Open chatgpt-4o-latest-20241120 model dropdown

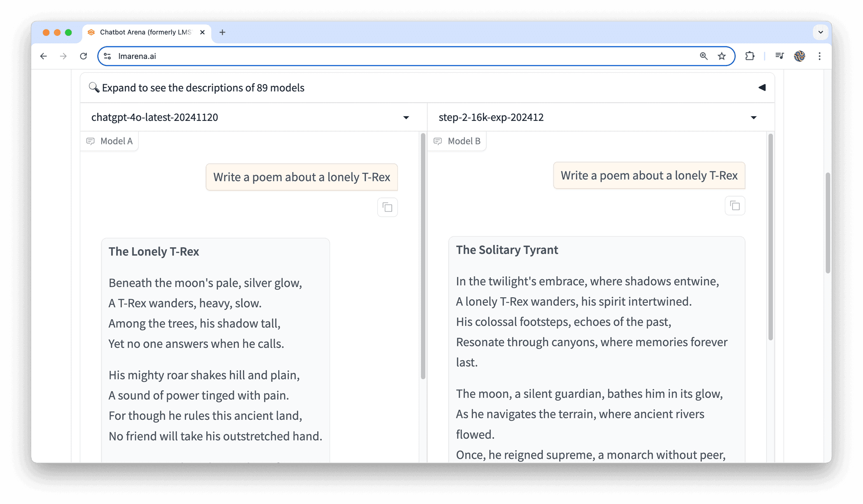(406, 117)
